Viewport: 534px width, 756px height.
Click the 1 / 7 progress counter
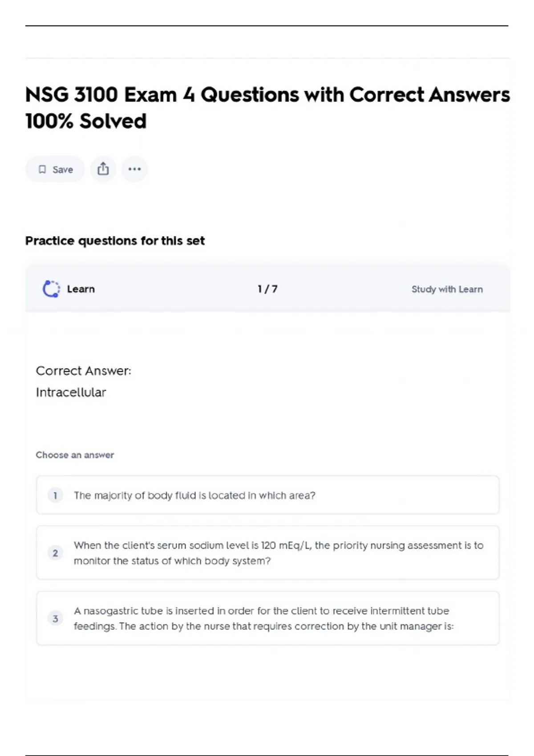coord(267,289)
